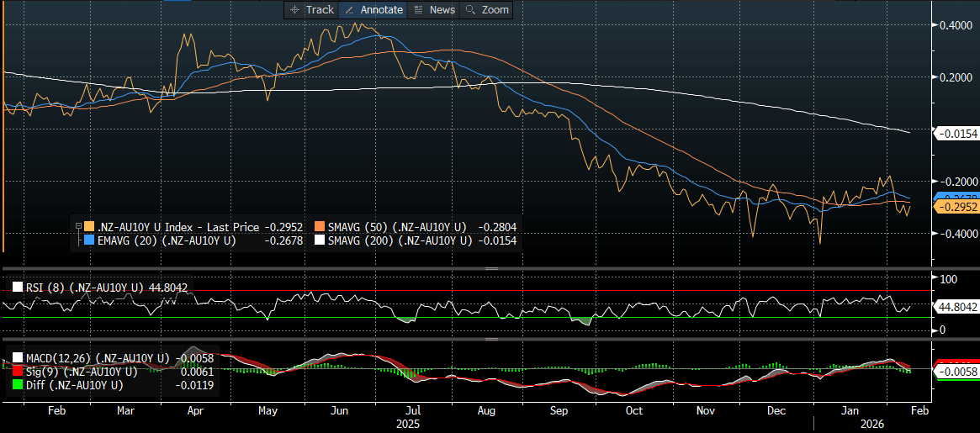Click the Track crosshair icon
The height and width of the screenshot is (433, 980).
tap(294, 10)
